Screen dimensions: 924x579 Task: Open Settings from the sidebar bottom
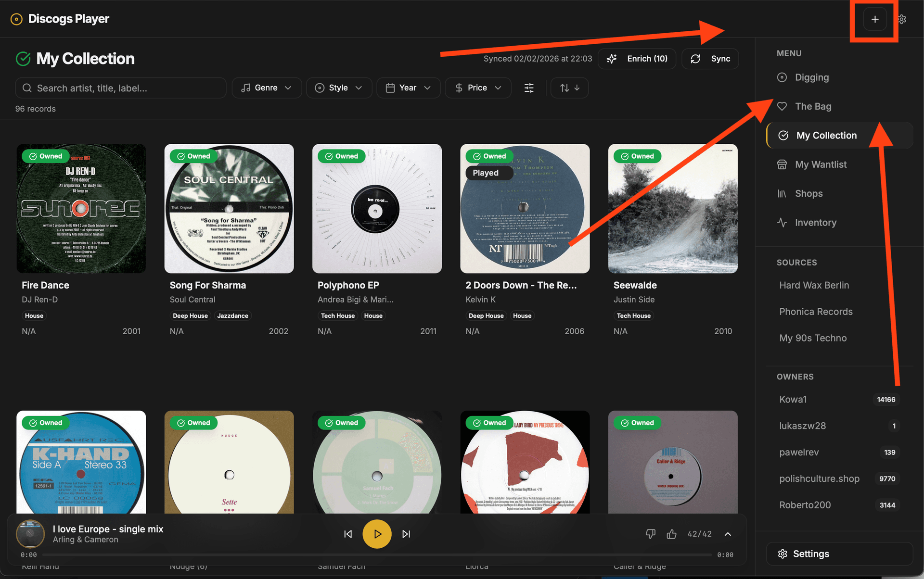pyautogui.click(x=839, y=554)
